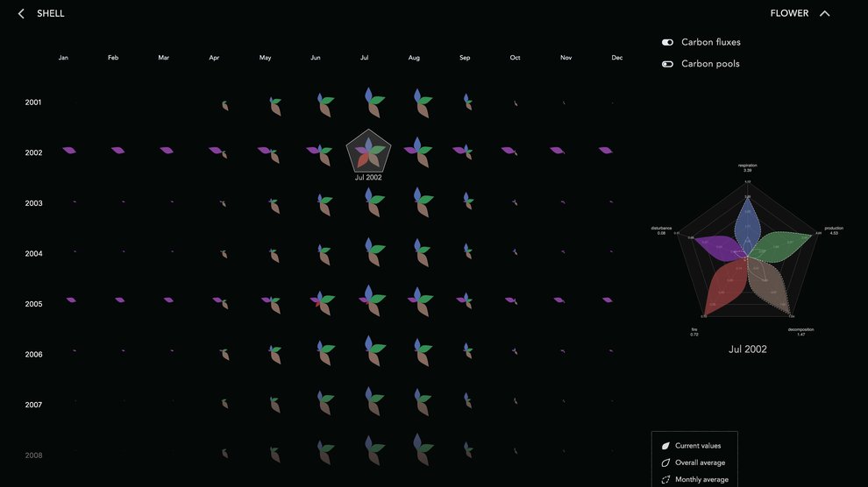Toggle the Carbon fluxes switch
868x487 pixels.
pyautogui.click(x=667, y=42)
